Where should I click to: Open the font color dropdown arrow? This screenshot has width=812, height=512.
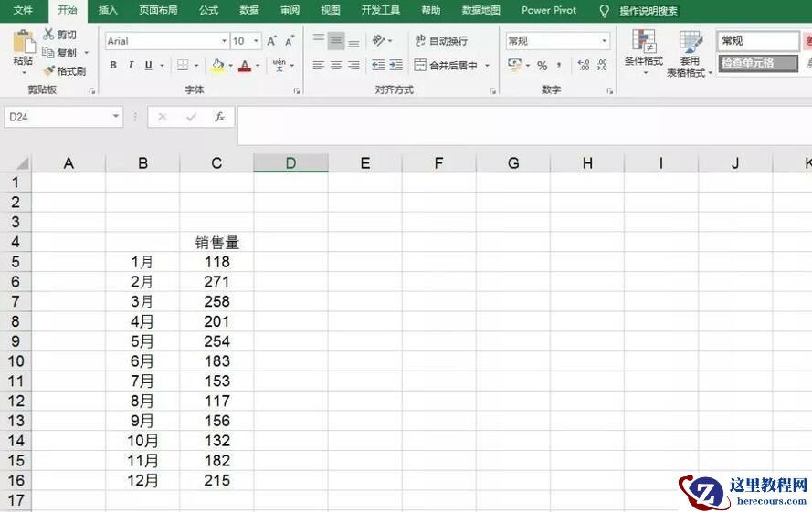258,65
